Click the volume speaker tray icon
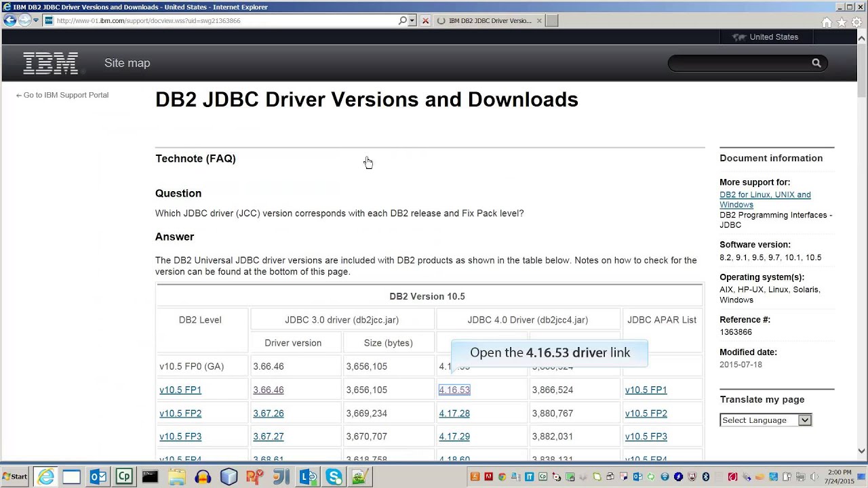This screenshot has width=868, height=488. point(814,476)
